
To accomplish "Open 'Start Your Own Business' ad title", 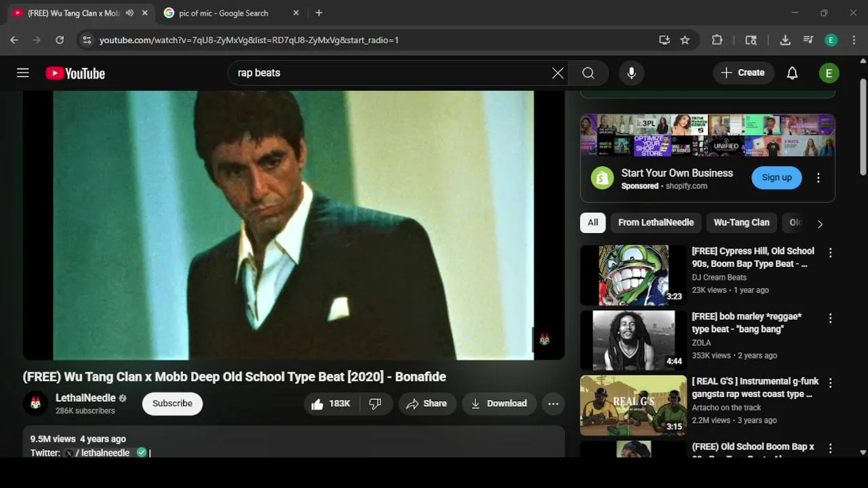I will pyautogui.click(x=677, y=173).
